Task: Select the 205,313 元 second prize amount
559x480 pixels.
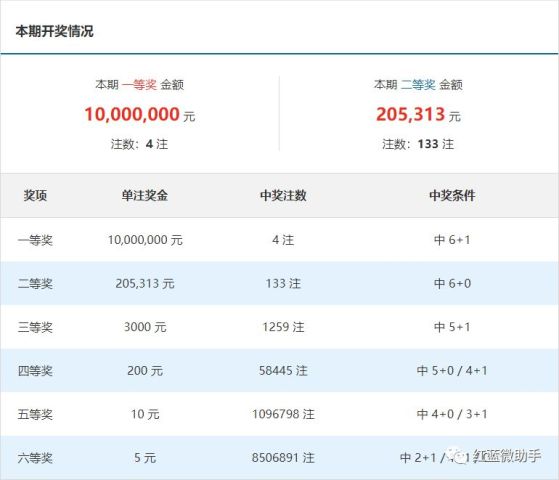Action: 419,115
